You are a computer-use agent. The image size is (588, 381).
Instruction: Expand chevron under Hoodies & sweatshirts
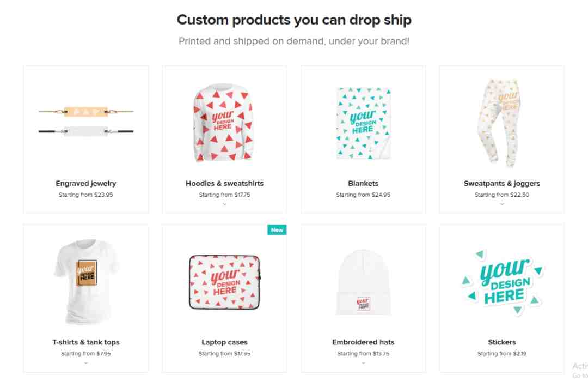coord(225,204)
